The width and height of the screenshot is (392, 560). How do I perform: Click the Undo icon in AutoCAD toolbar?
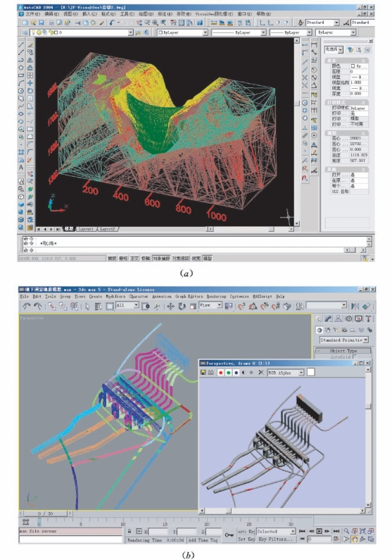pyautogui.click(x=112, y=23)
